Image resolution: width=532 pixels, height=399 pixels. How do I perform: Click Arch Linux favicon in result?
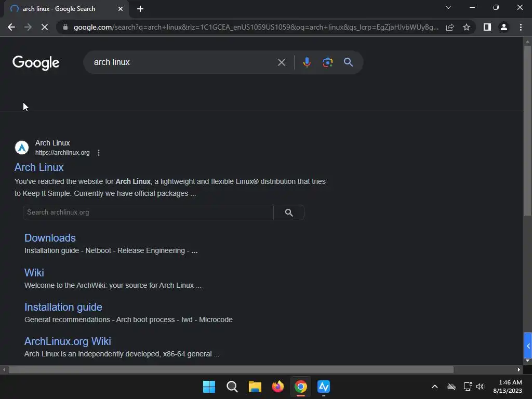point(22,148)
